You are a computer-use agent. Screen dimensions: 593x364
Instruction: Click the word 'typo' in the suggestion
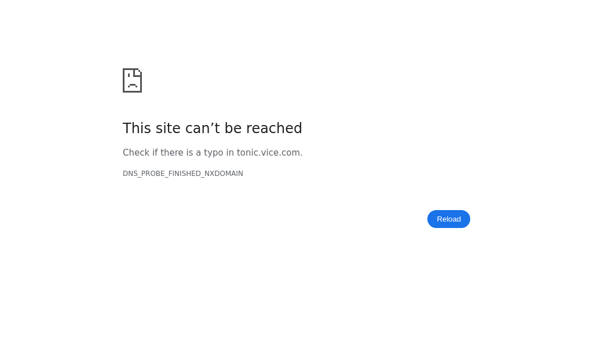pos(214,153)
